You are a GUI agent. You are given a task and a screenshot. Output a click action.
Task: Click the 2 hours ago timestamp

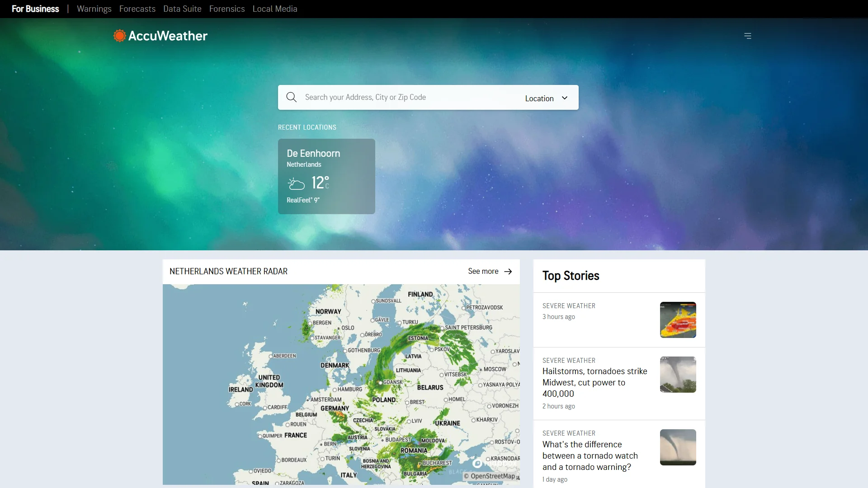559,406
